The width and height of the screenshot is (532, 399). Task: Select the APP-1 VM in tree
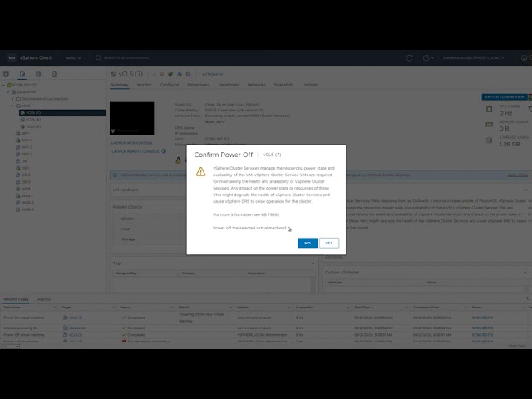(x=27, y=140)
